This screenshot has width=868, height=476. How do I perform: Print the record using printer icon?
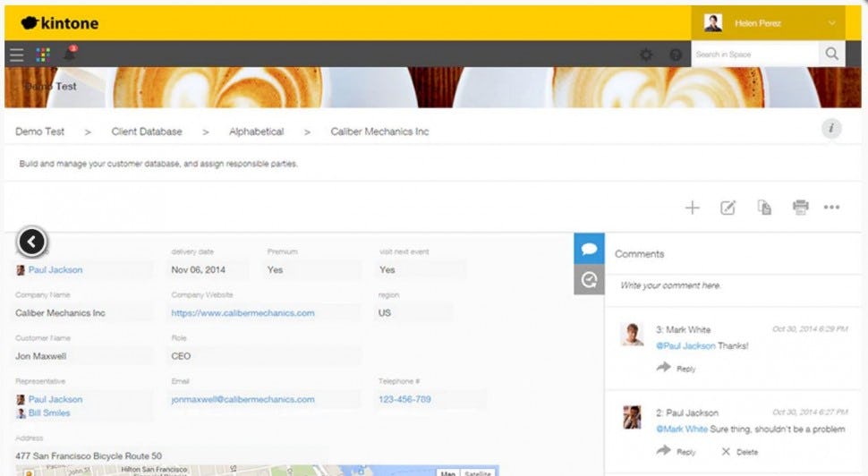[x=800, y=208]
